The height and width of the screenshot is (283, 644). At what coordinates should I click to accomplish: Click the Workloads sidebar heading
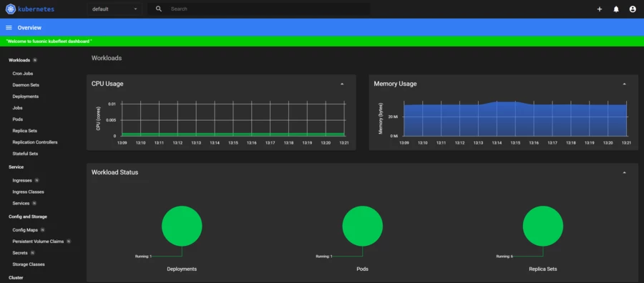pos(19,60)
